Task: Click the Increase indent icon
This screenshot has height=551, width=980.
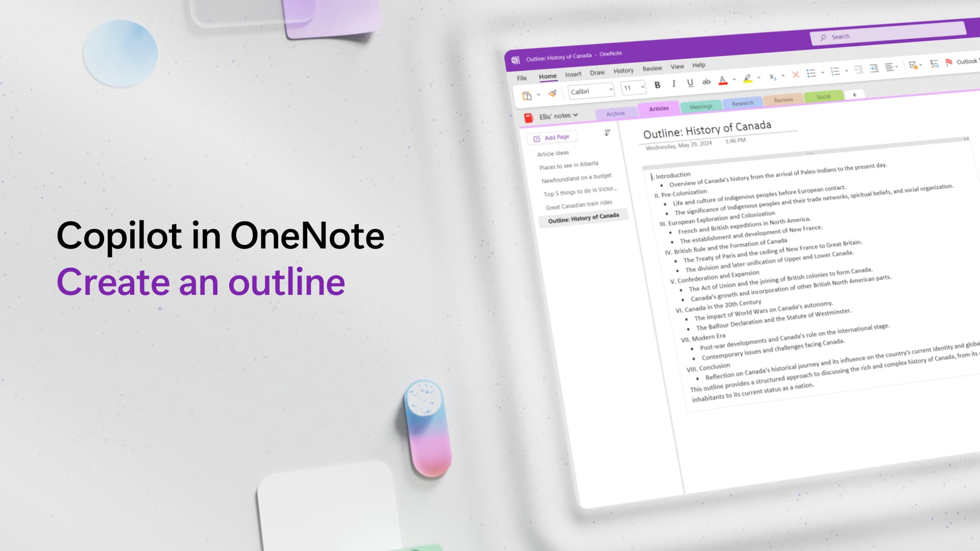Action: tap(872, 70)
